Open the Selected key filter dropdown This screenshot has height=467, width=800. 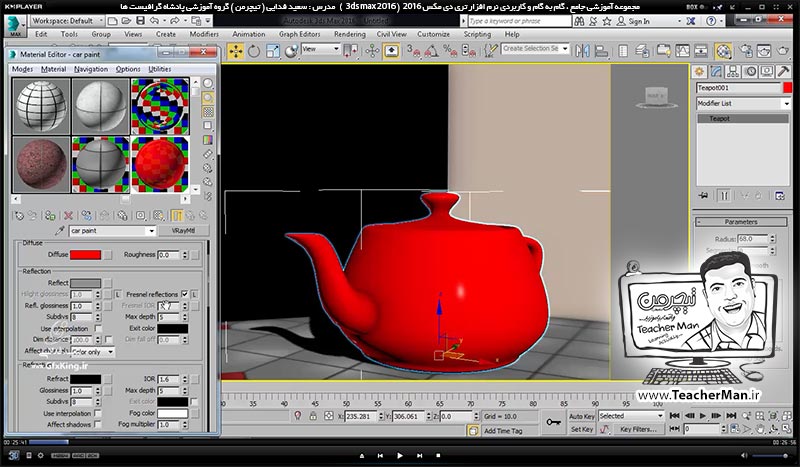pos(631,416)
